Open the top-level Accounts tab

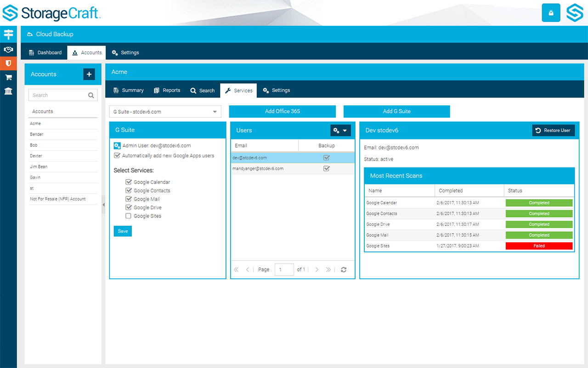click(x=87, y=52)
